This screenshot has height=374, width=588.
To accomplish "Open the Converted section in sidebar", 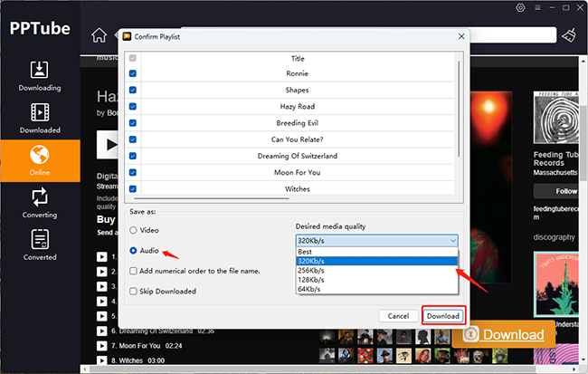I will pos(40,245).
